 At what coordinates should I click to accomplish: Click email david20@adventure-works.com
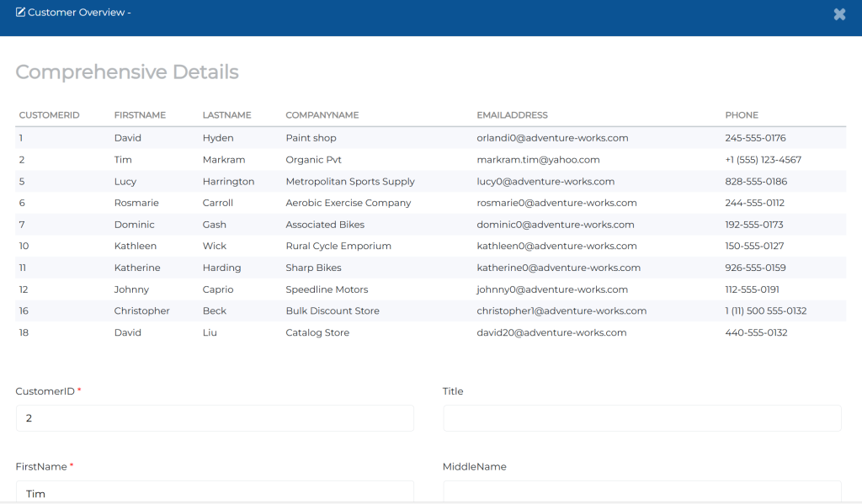551,332
